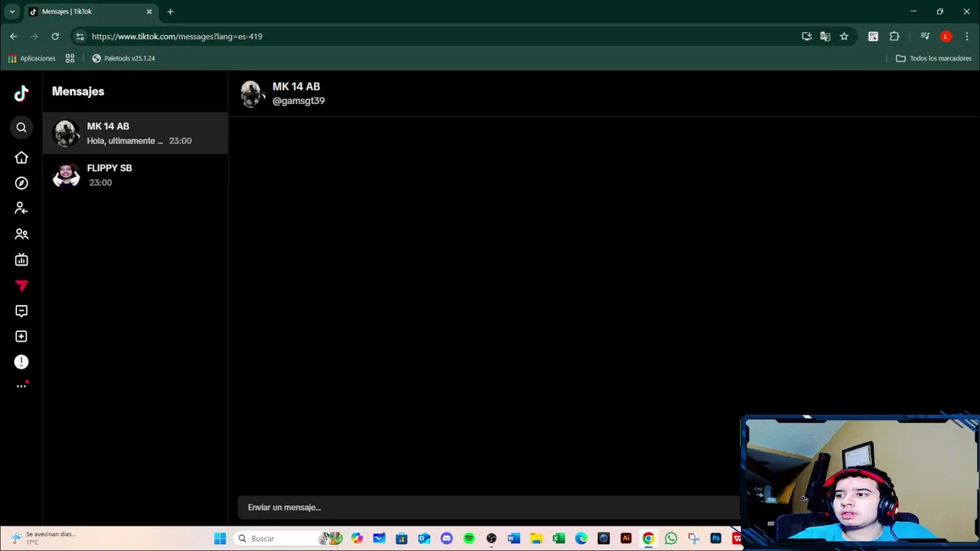Click MK 14 AB avatar in chat header
The height and width of the screenshot is (551, 980).
(x=252, y=93)
